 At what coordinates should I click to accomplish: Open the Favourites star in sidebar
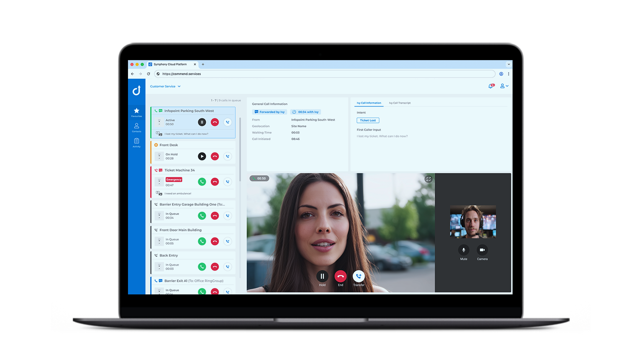click(x=136, y=112)
